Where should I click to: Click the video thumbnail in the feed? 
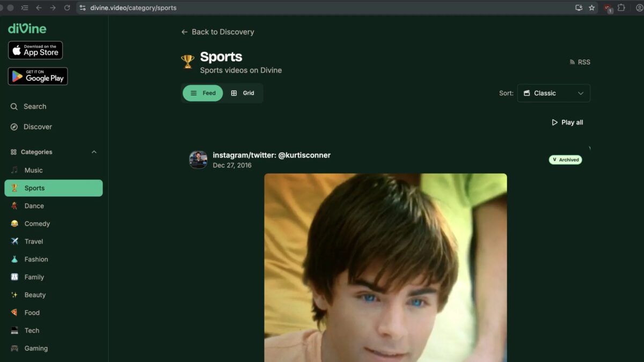[385, 267]
